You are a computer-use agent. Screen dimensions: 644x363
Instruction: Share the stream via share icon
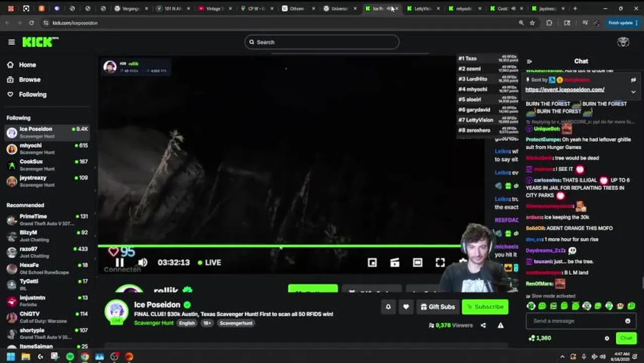pyautogui.click(x=483, y=326)
